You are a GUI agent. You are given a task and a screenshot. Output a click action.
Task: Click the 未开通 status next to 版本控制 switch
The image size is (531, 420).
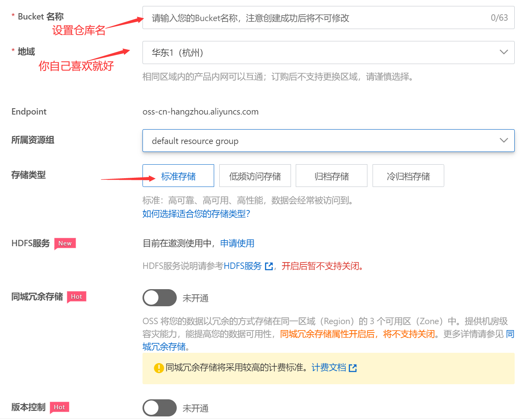[x=195, y=408]
